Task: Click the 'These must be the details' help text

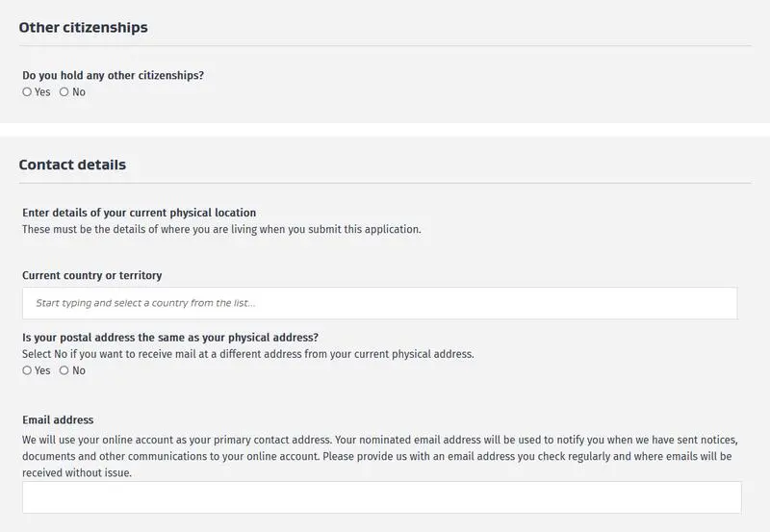Action: tap(221, 229)
